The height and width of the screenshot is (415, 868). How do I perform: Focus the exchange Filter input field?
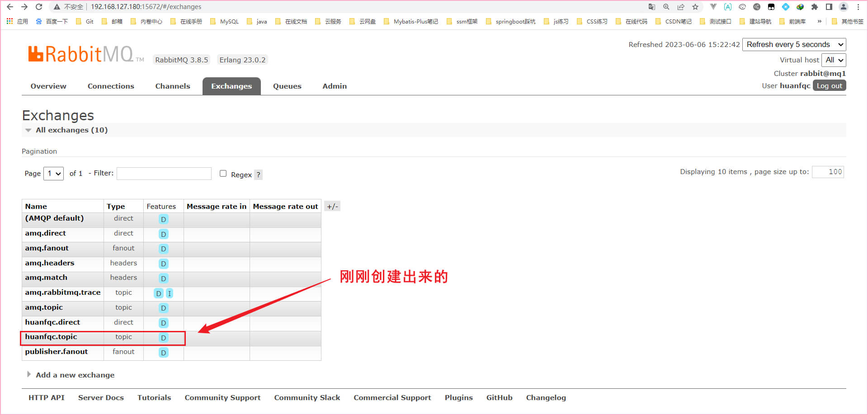coord(164,174)
